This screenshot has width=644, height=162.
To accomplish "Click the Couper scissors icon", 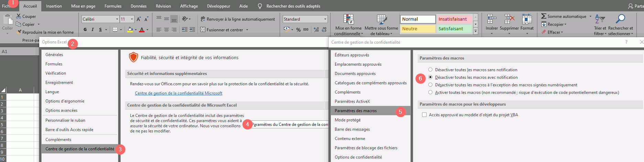I will [x=19, y=17].
